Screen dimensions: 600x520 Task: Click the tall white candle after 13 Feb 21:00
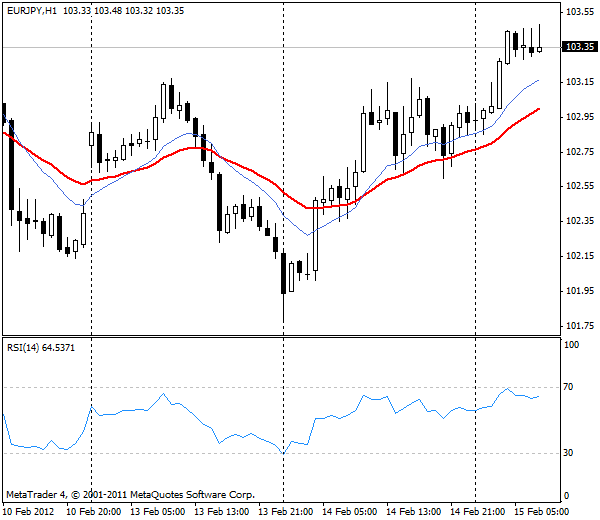[315, 235]
